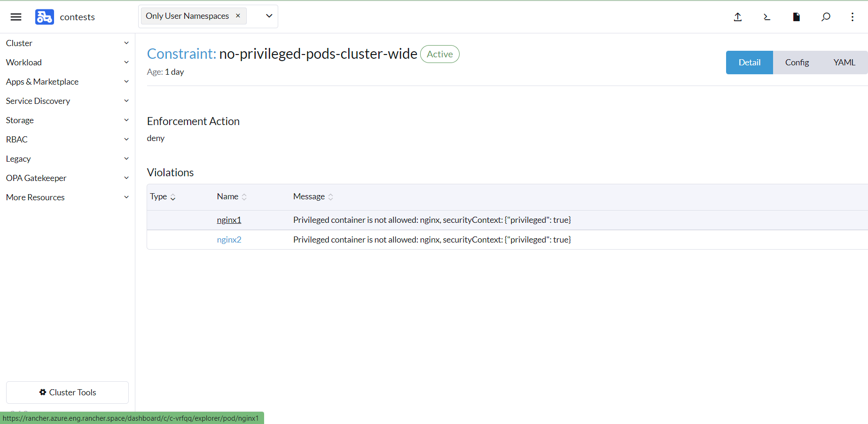Open the nginx2 pod link

229,239
